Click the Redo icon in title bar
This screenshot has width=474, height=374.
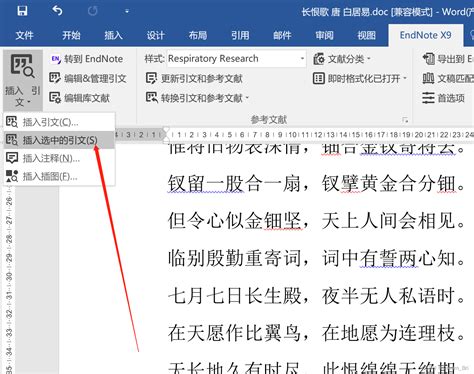93,11
